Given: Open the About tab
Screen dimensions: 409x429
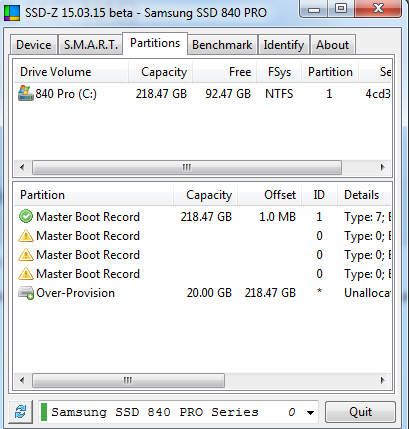Looking at the screenshot, I should pyautogui.click(x=333, y=45).
